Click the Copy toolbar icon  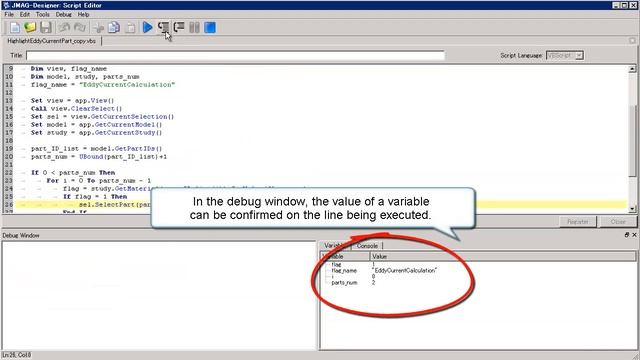(x=114, y=28)
